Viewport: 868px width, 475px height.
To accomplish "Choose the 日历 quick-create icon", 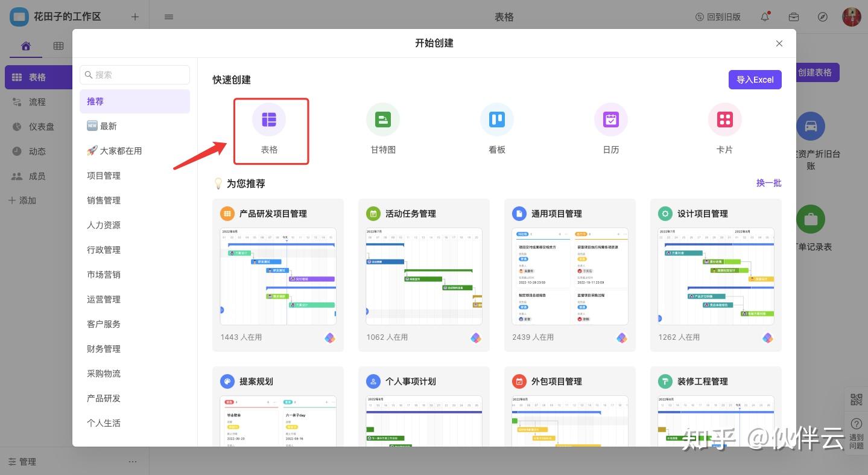I will pyautogui.click(x=611, y=120).
